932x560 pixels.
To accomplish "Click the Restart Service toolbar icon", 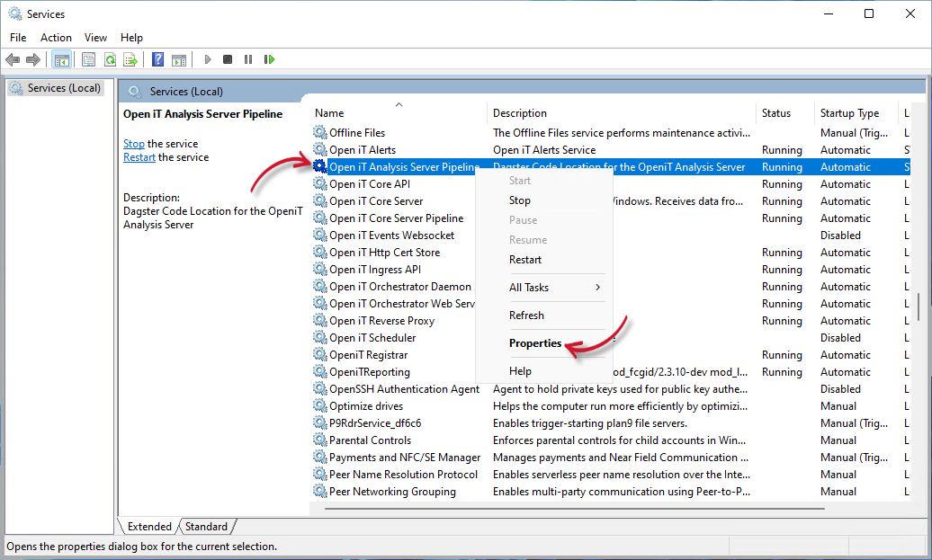I will (269, 59).
